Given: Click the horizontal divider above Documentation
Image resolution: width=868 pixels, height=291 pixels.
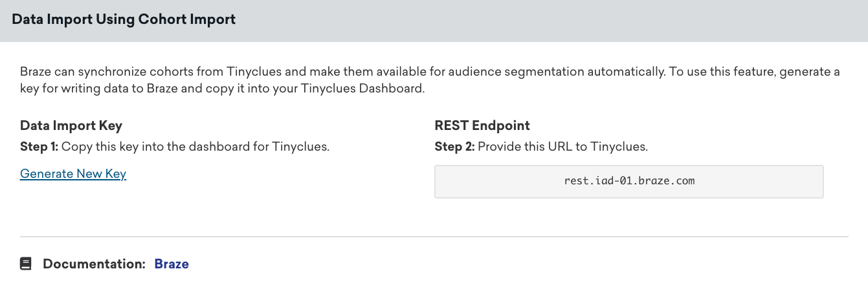Looking at the screenshot, I should 434,237.
